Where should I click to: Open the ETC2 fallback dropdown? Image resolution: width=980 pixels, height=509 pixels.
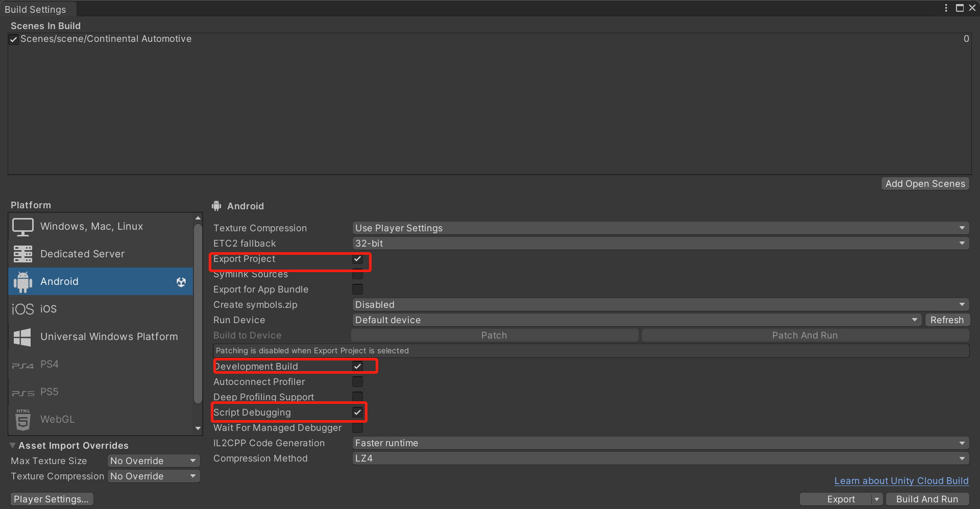(x=660, y=244)
